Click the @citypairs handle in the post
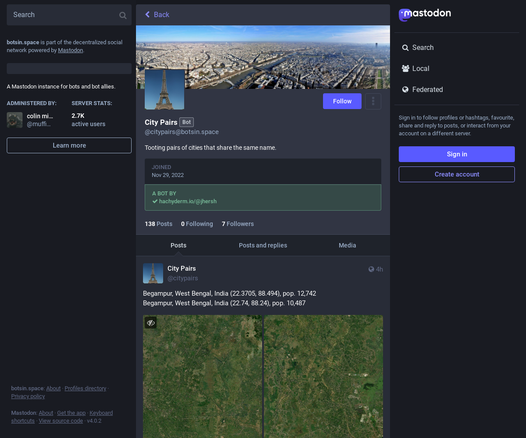 [182, 278]
